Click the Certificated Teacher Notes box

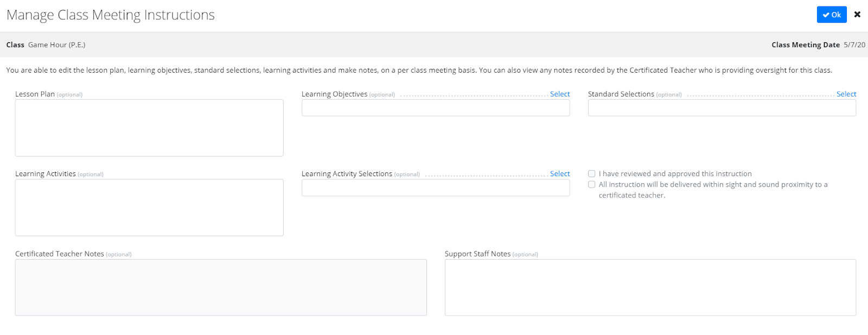[x=221, y=287]
